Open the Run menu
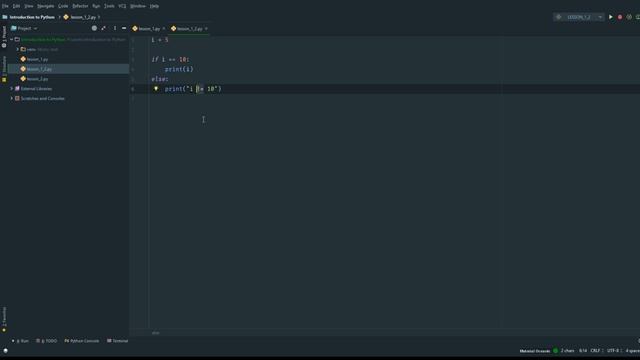 click(96, 6)
